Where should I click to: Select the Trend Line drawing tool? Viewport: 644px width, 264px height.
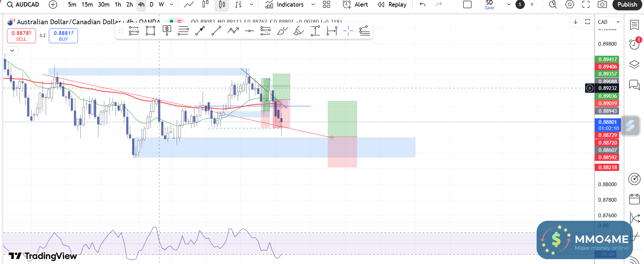tap(216, 31)
